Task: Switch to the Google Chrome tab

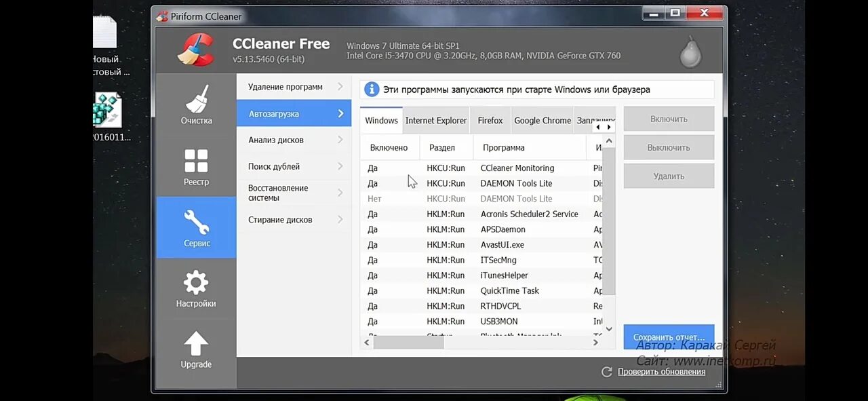Action: pos(542,120)
